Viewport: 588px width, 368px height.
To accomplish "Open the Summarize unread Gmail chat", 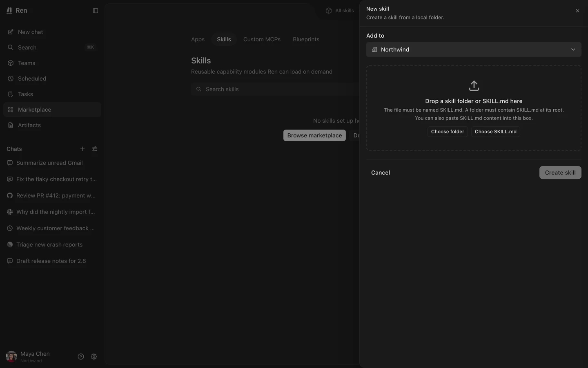I will pos(52,163).
